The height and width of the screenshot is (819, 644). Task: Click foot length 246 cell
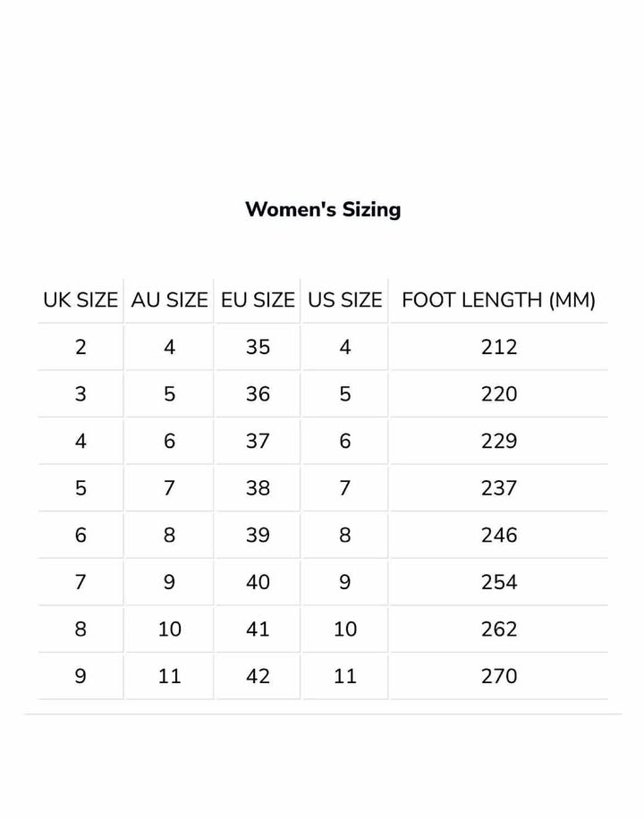499,536
